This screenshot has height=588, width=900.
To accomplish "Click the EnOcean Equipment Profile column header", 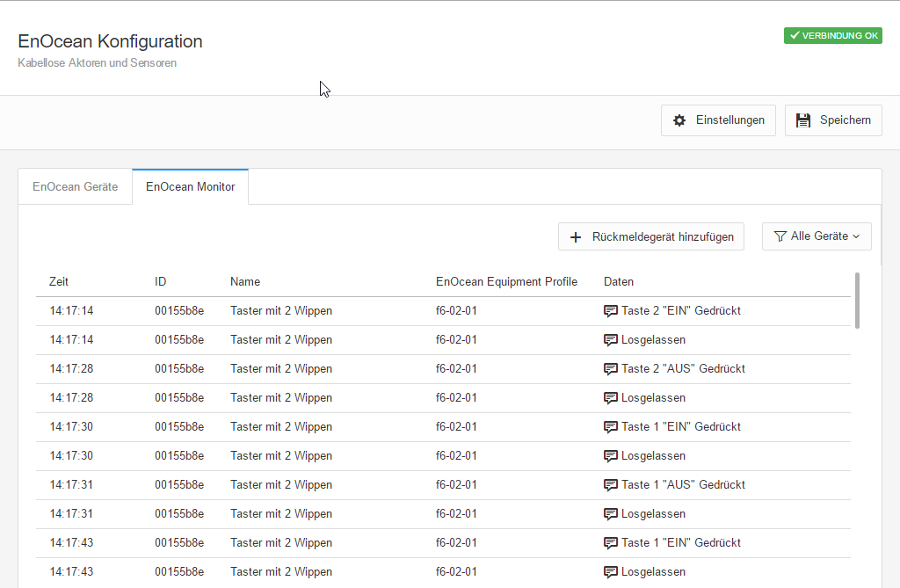I will click(x=506, y=282).
